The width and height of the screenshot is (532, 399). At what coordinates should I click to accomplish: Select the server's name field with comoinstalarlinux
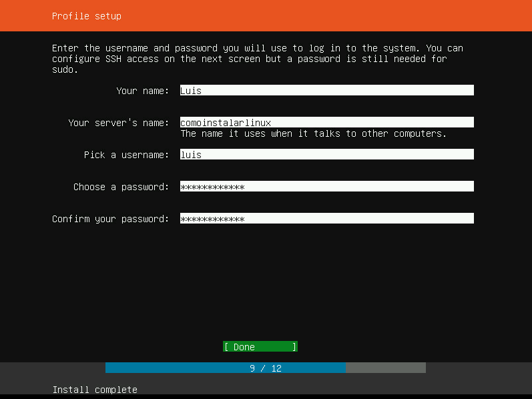coord(326,123)
